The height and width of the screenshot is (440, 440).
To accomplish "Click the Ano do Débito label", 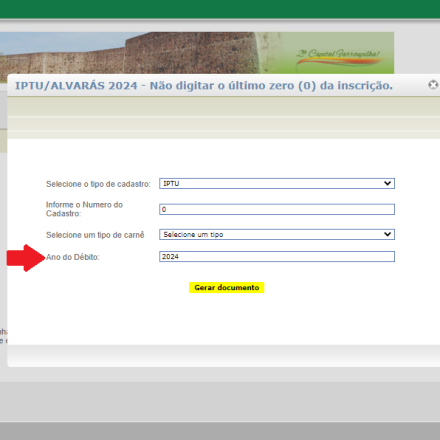I will click(x=73, y=257).
